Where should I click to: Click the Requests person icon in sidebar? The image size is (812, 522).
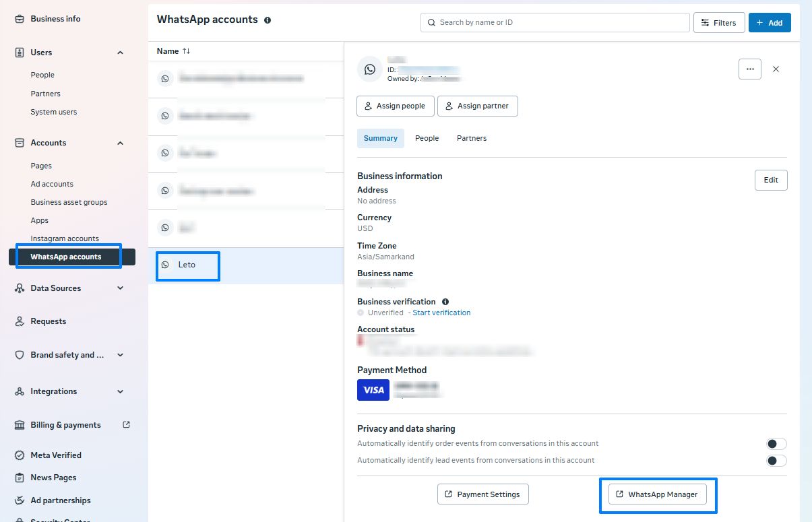20,321
